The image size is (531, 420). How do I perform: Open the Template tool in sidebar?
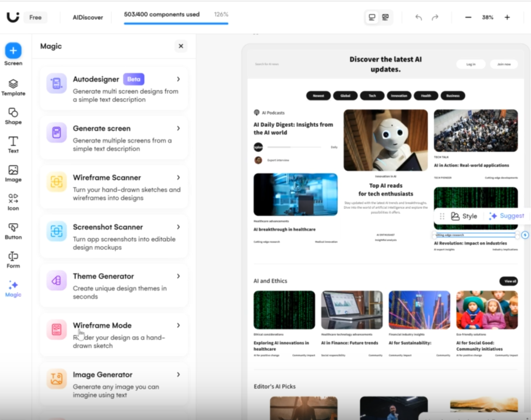(x=13, y=87)
